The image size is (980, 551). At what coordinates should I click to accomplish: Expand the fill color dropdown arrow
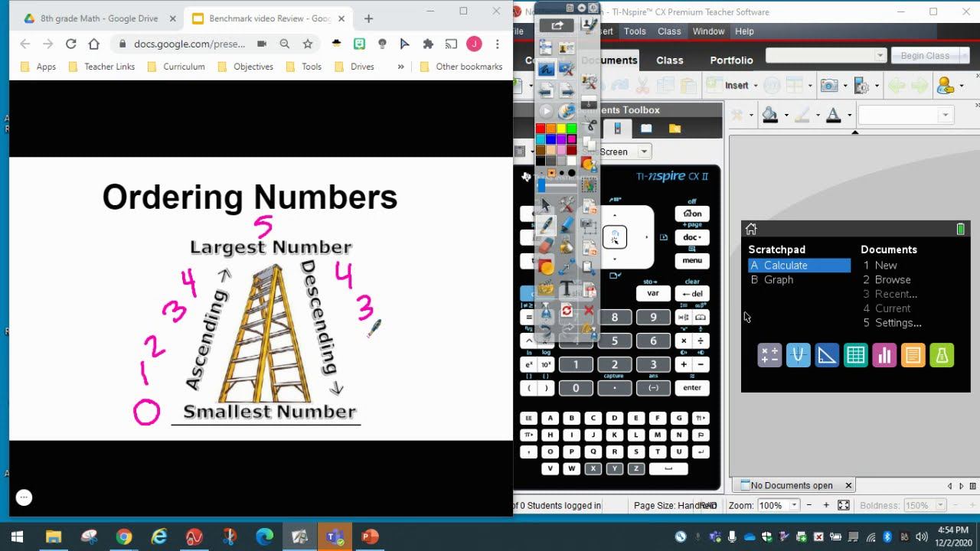[x=786, y=116]
